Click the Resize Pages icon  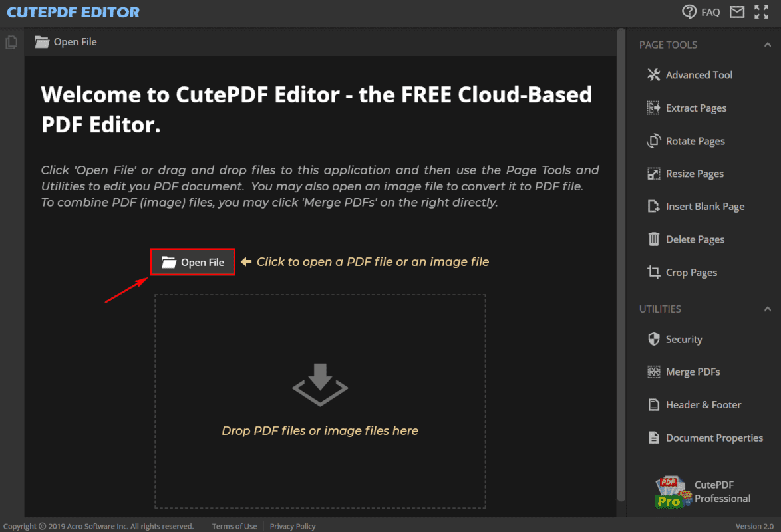653,174
